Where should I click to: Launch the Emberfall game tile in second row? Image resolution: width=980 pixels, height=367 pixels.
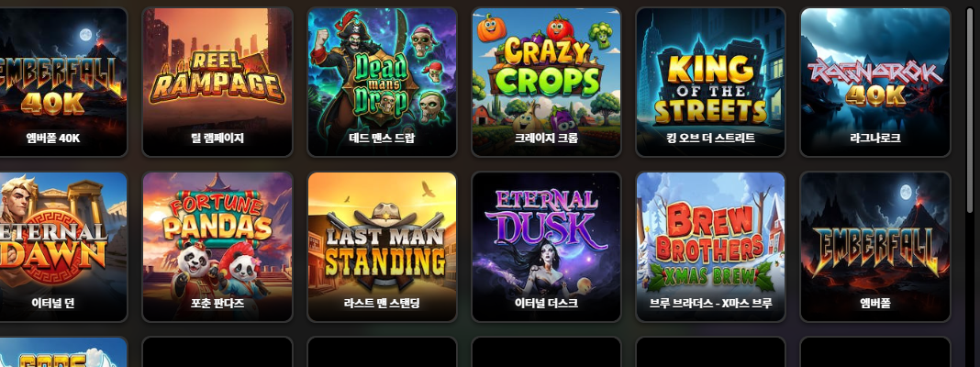click(x=875, y=247)
